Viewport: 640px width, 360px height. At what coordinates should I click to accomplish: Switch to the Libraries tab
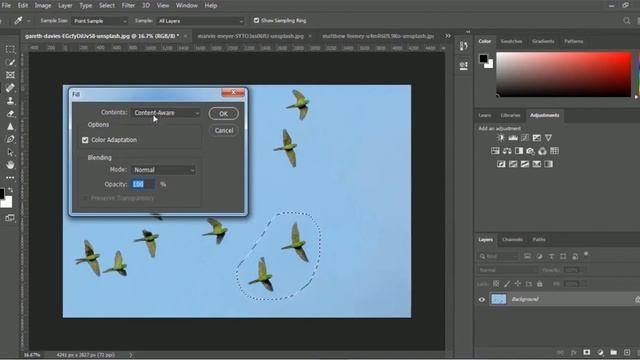(510, 116)
